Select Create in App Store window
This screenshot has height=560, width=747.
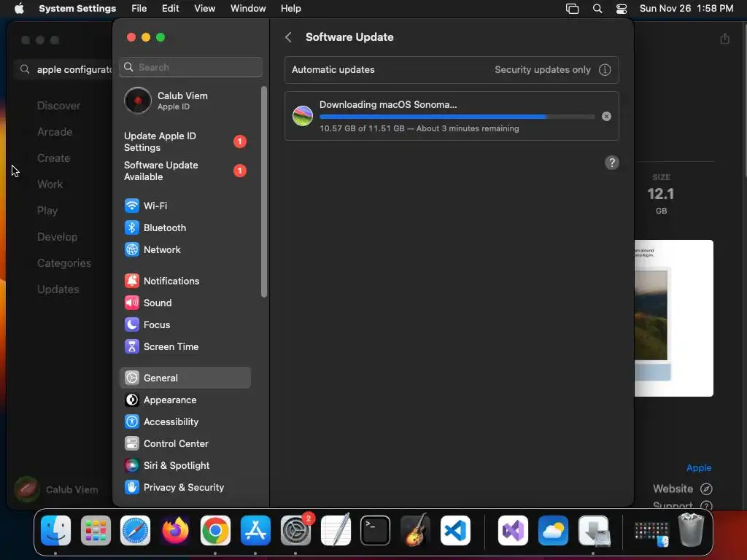tap(53, 158)
